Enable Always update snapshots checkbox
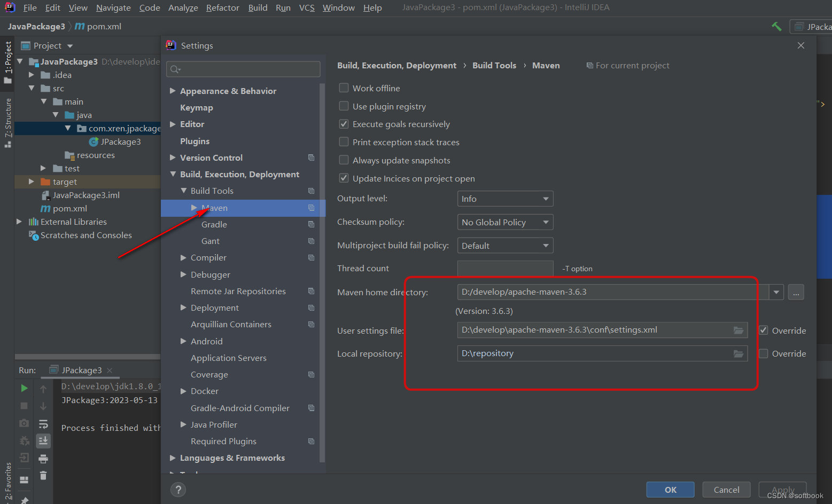 344,160
